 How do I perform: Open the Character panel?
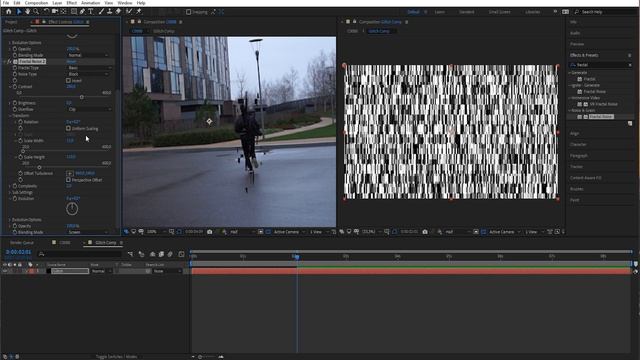coord(578,144)
